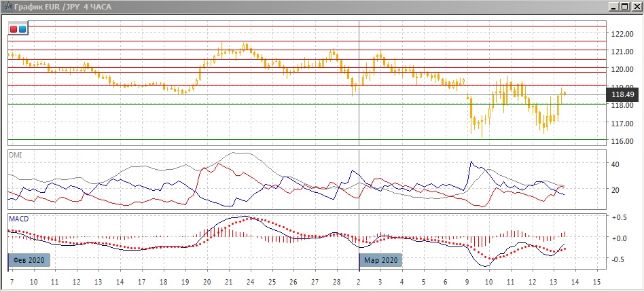
Task: Click date label 24 on time axis
Action: click(x=250, y=282)
